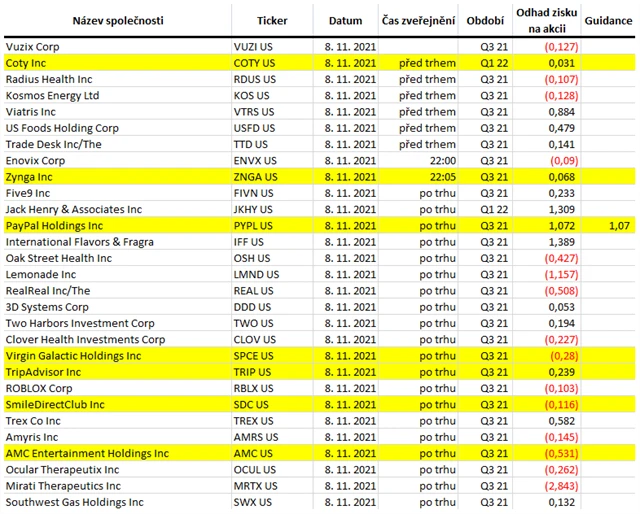Click the PayPal Holdings Inc name cell

63,226
